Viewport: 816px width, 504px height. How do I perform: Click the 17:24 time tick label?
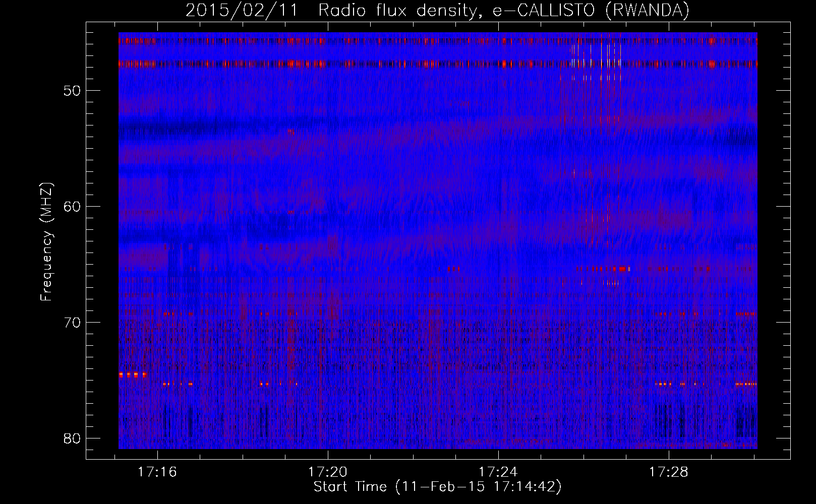point(498,472)
